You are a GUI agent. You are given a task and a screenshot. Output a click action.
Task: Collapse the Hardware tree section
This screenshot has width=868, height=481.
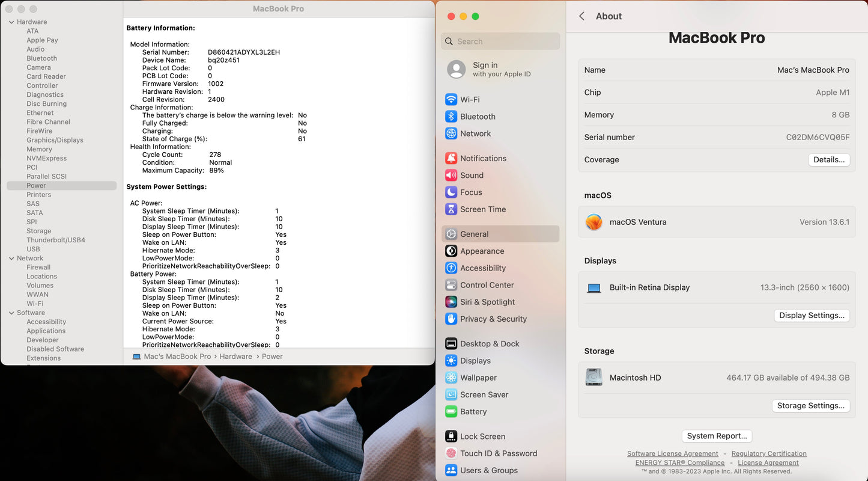coord(11,22)
